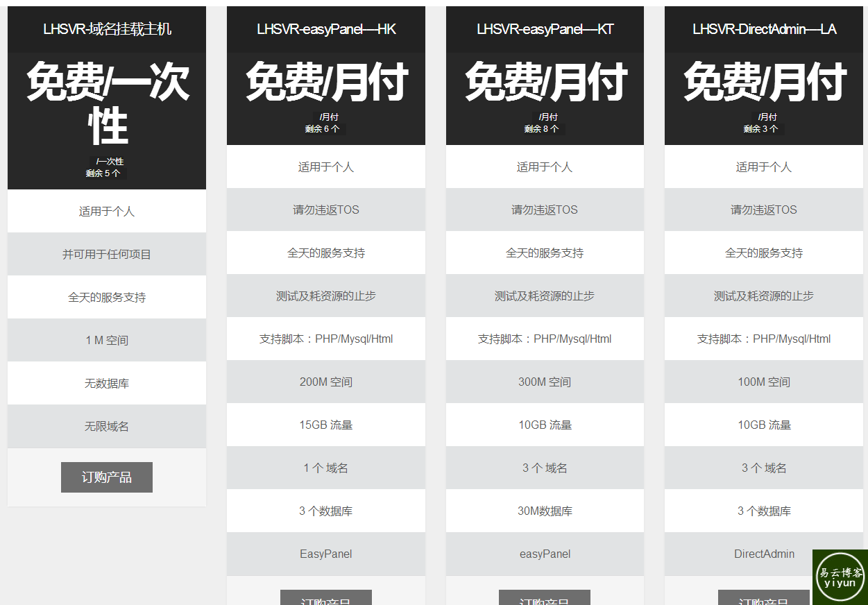Click the 300M 空间 row
Image resolution: width=868 pixels, height=605 pixels.
545,382
